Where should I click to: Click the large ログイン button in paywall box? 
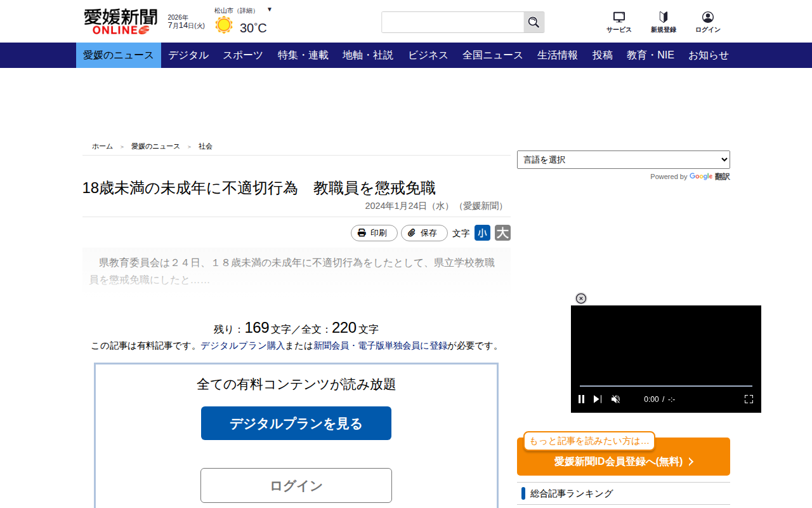pos(296,486)
